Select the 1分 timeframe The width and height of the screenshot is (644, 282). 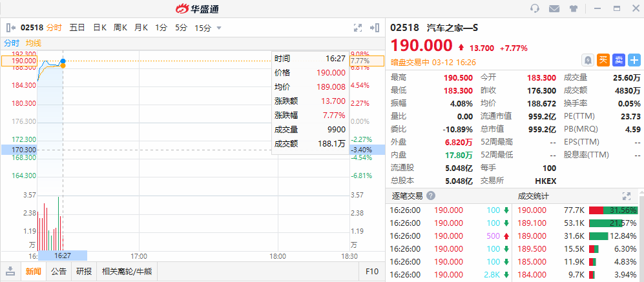(161, 28)
